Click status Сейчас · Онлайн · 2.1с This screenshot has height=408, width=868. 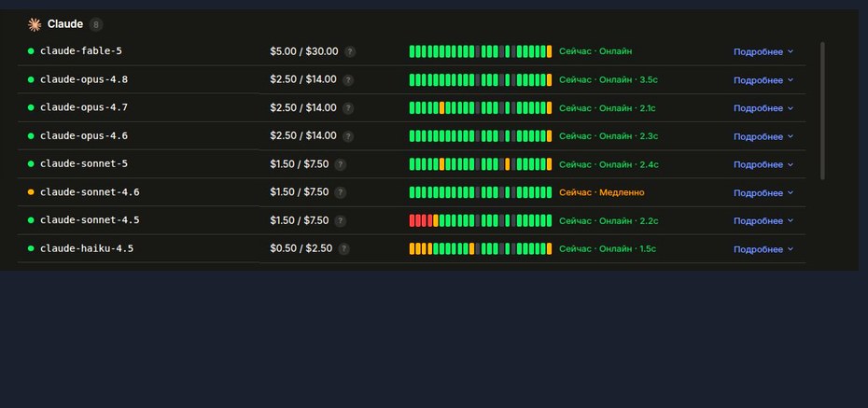(x=608, y=108)
